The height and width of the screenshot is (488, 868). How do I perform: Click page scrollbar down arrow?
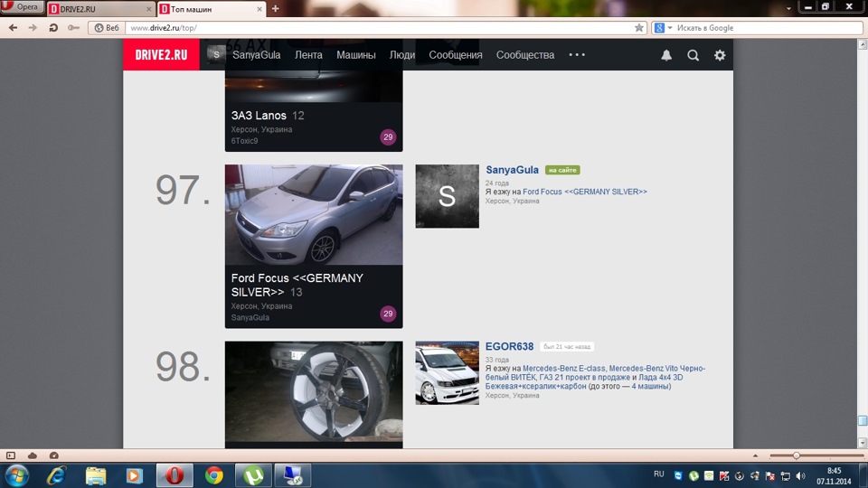(x=863, y=443)
